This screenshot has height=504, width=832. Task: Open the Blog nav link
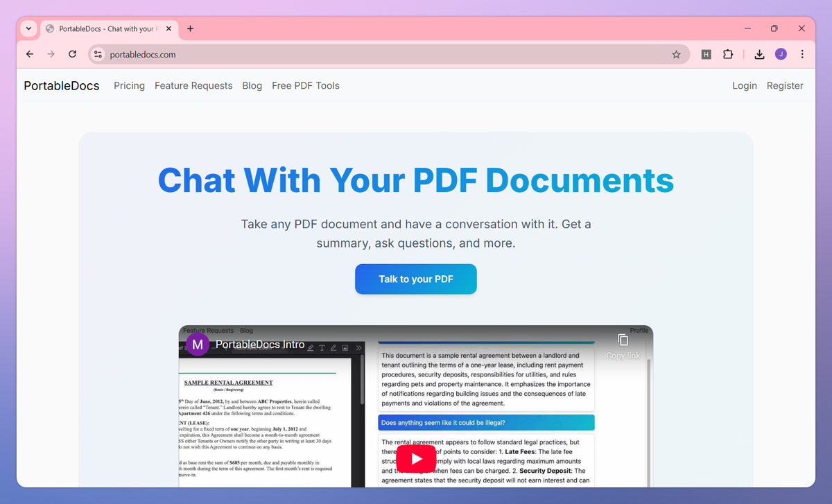coord(252,85)
